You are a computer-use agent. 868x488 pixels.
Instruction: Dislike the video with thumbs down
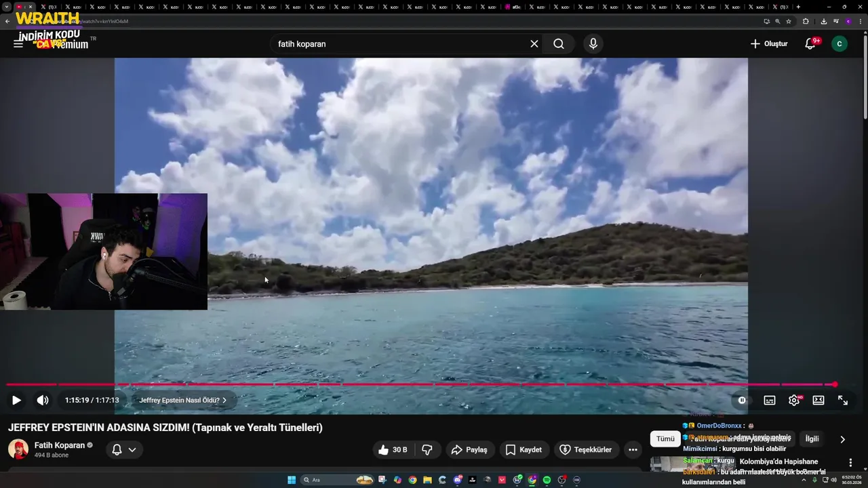click(427, 449)
